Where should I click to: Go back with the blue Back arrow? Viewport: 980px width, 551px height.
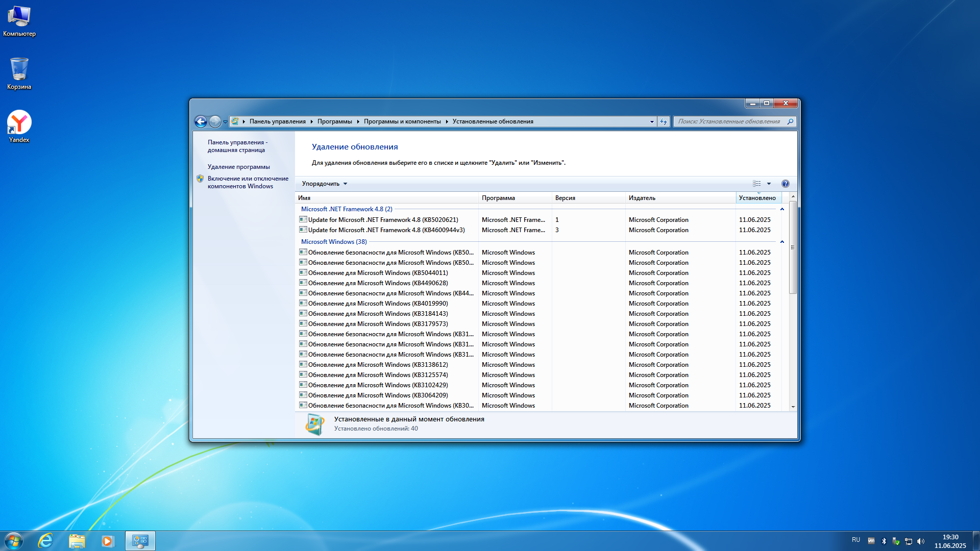[x=201, y=121]
